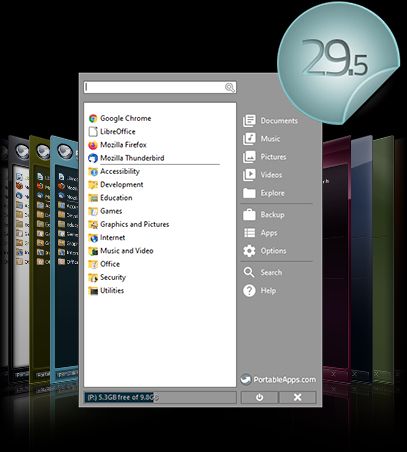This screenshot has height=452, width=407.
Task: Close the platform menu with X button
Action: pos(298,397)
